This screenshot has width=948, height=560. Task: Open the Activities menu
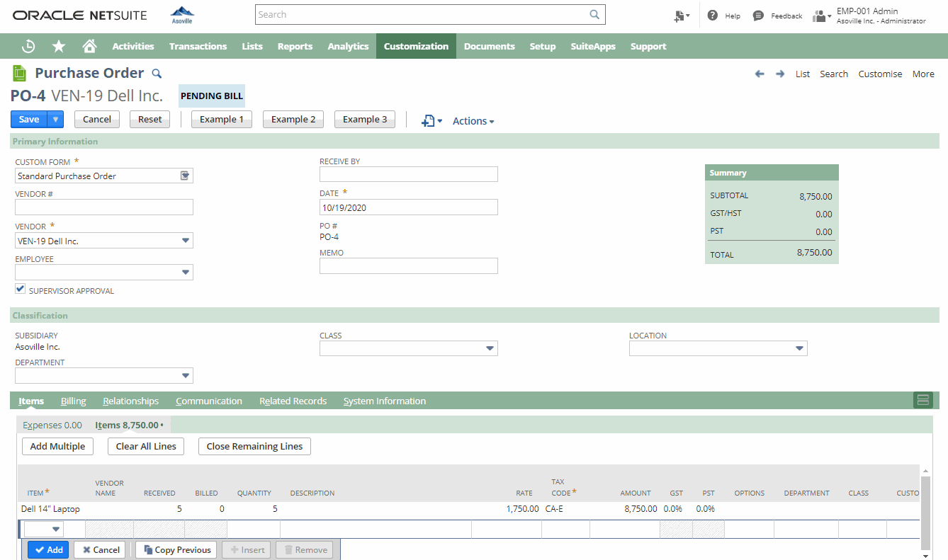pos(133,46)
